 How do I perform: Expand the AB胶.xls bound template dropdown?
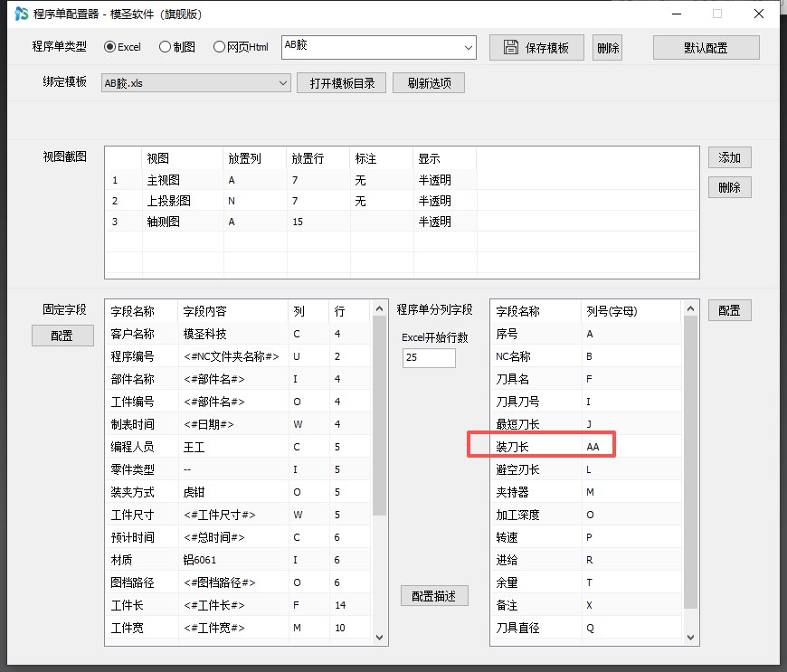[195, 83]
